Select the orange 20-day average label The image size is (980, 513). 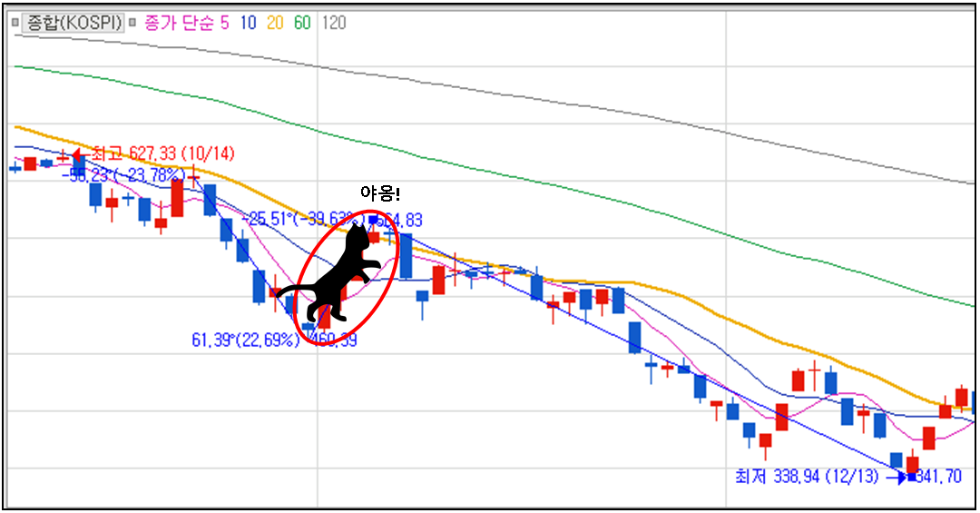pos(275,23)
